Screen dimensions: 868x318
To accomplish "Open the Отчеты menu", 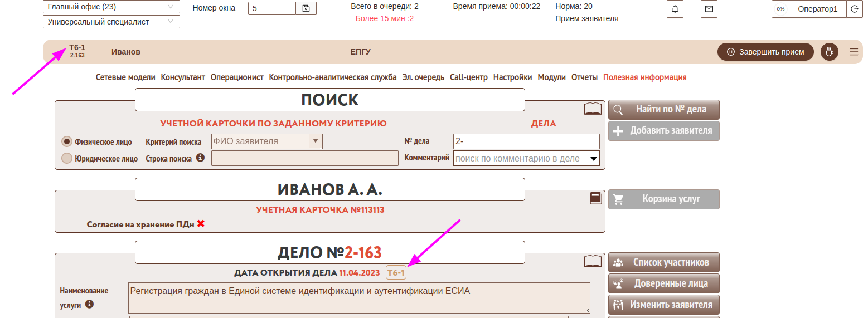I will click(x=584, y=77).
